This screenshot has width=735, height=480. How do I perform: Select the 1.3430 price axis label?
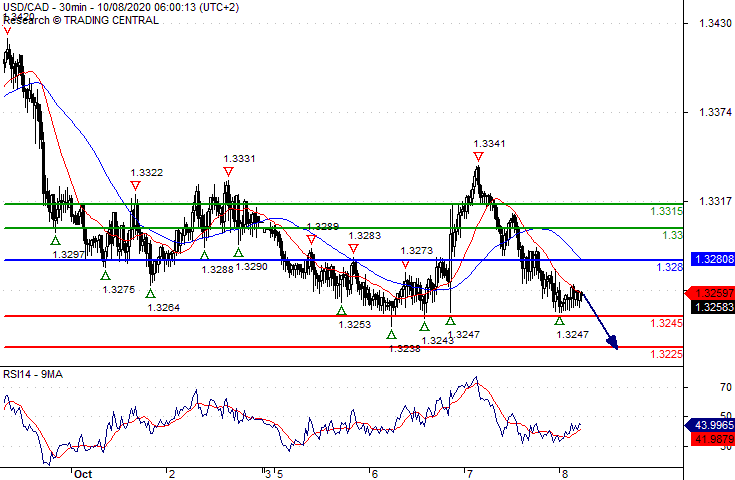point(715,23)
